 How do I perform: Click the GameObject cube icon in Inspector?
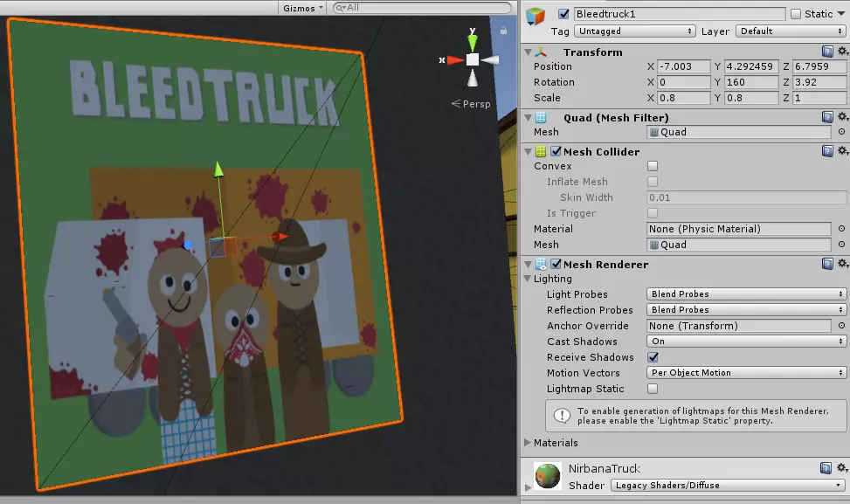pyautogui.click(x=535, y=17)
